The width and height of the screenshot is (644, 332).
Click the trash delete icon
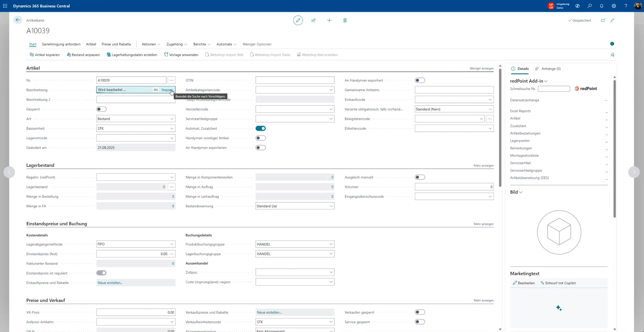(x=345, y=21)
